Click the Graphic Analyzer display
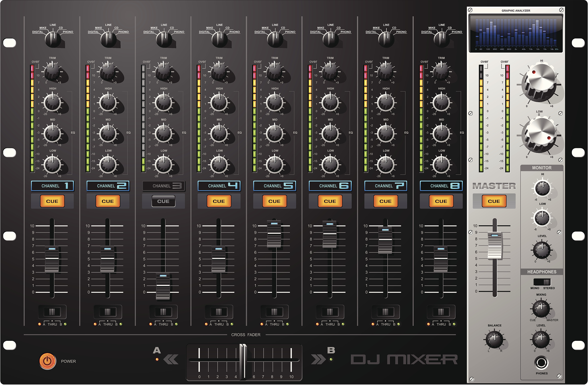 pyautogui.click(x=516, y=33)
